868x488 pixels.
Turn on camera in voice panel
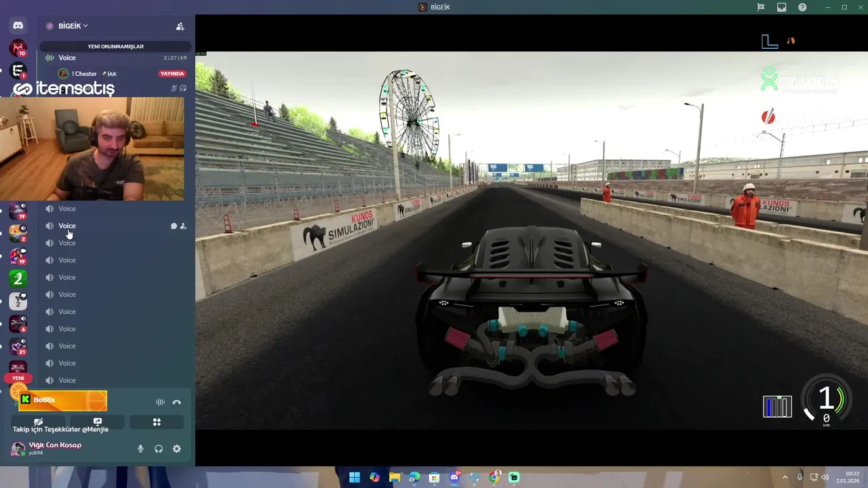pyautogui.click(x=39, y=422)
